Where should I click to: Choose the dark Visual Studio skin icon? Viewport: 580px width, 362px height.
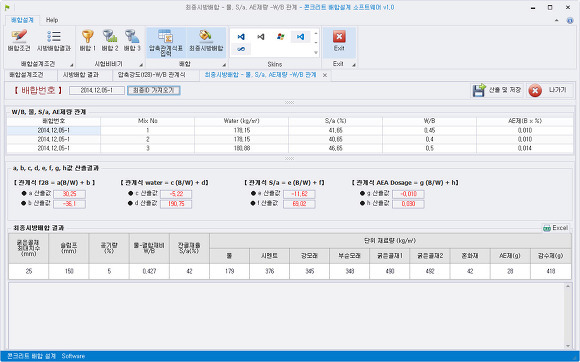point(261,37)
